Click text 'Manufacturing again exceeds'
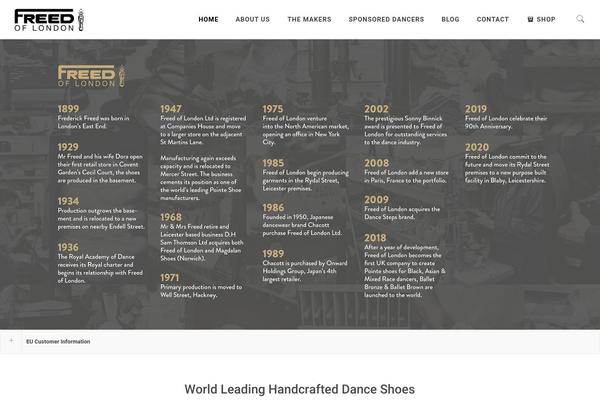Viewport: 600px width, 400px height. tap(198, 158)
